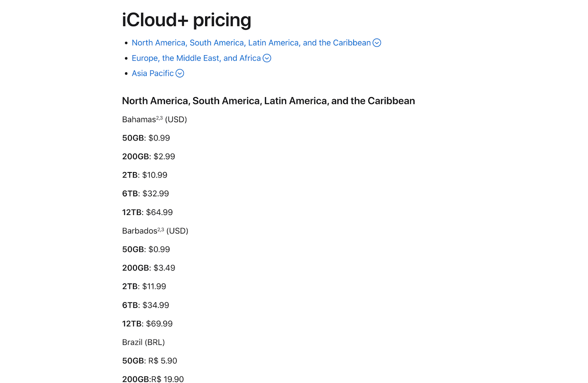Viewport: 588px width, 383px height.
Task: Click footnote 3 beside Bahamas
Action: (x=161, y=117)
